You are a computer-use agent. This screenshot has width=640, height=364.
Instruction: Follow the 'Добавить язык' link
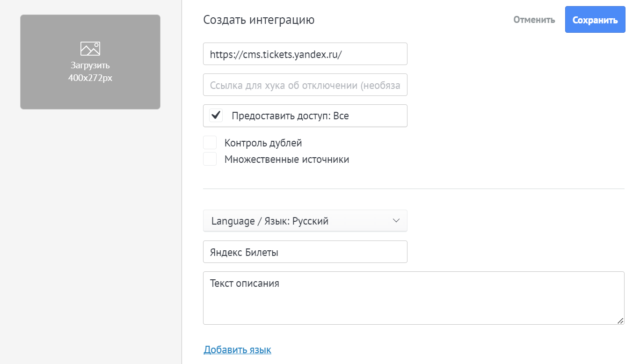[x=237, y=349]
